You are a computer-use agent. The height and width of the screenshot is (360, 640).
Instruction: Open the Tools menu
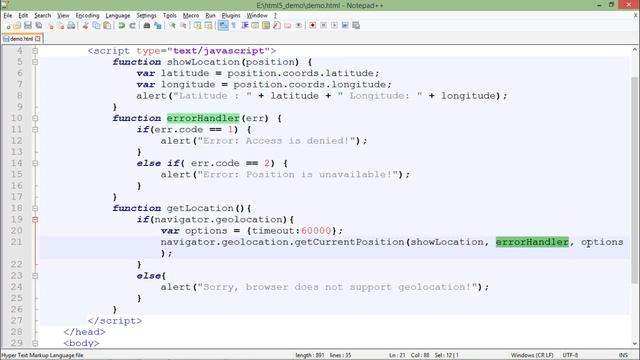tap(169, 16)
